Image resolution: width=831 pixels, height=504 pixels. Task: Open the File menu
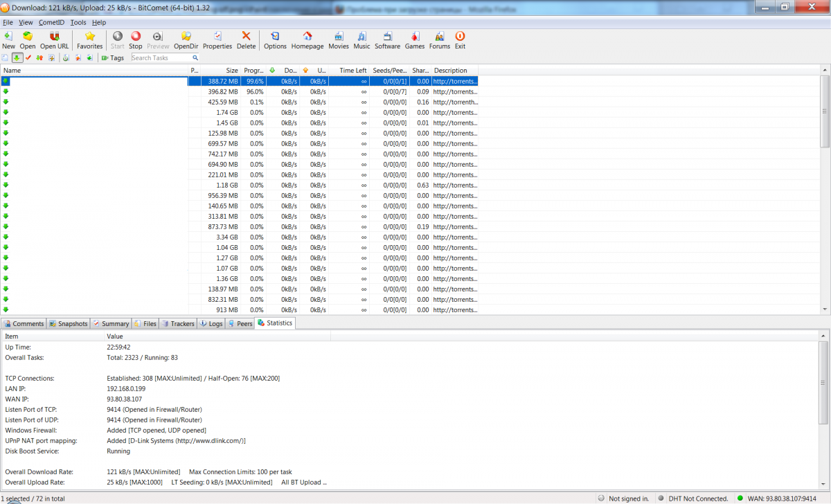coord(8,22)
